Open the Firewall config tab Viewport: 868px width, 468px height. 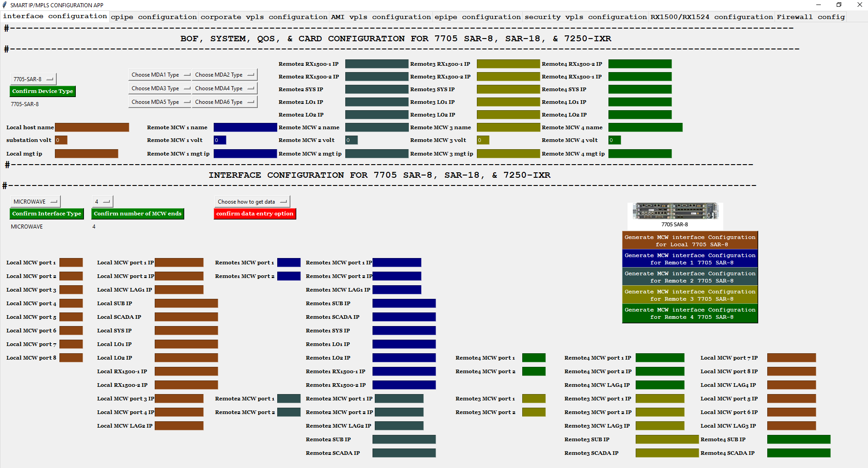click(810, 17)
